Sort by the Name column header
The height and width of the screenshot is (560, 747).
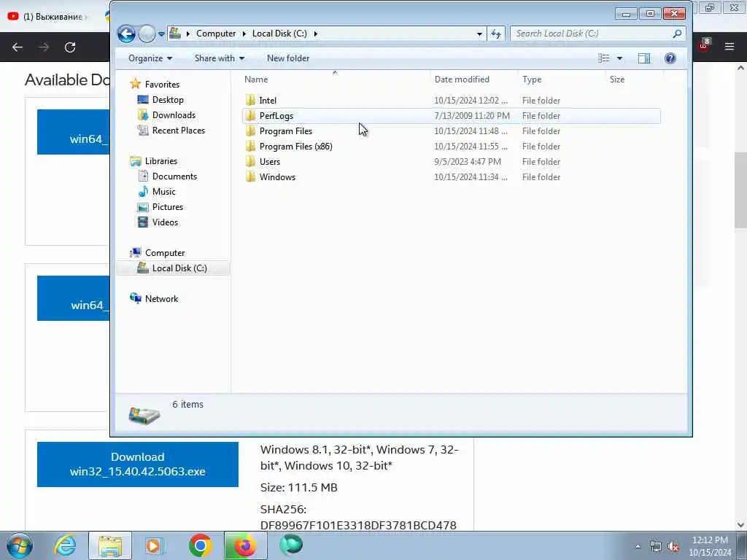coord(336,79)
